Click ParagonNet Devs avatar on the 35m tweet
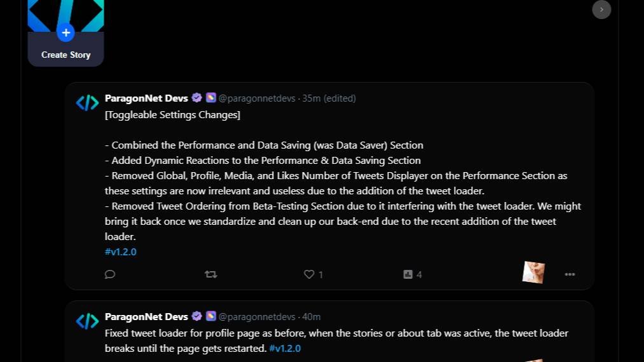Image resolution: width=644 pixels, height=362 pixels. point(87,102)
